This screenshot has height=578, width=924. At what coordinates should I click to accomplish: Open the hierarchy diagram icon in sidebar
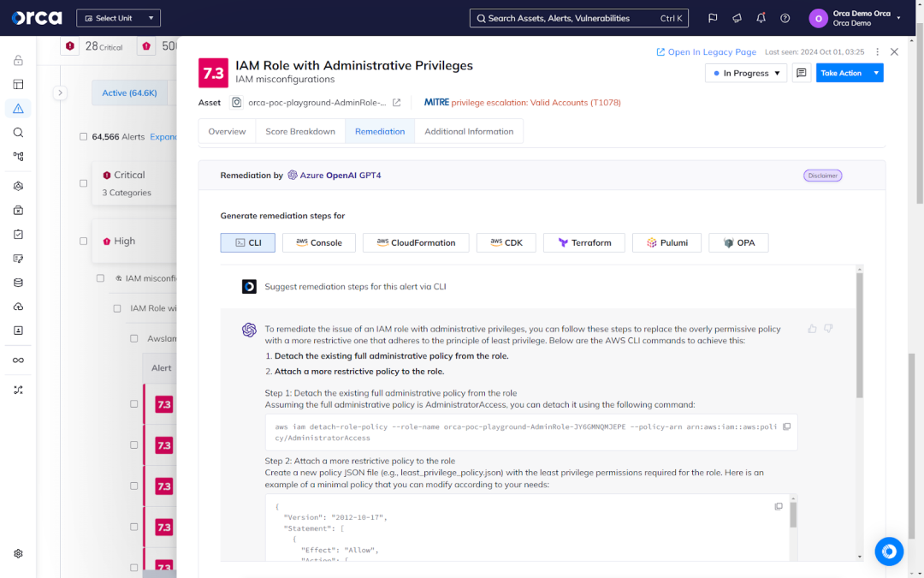18,157
